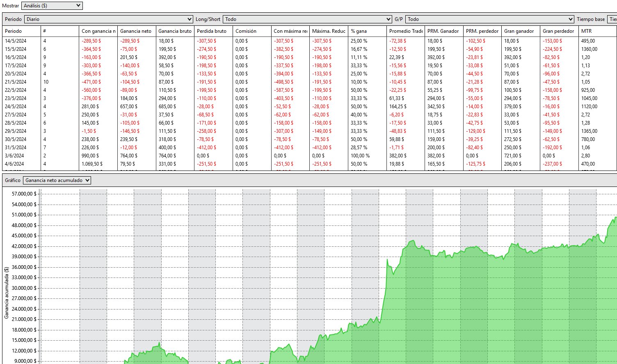Select the 16/5/2024 period row
Screen dimensions: 617x364
(x=309, y=57)
